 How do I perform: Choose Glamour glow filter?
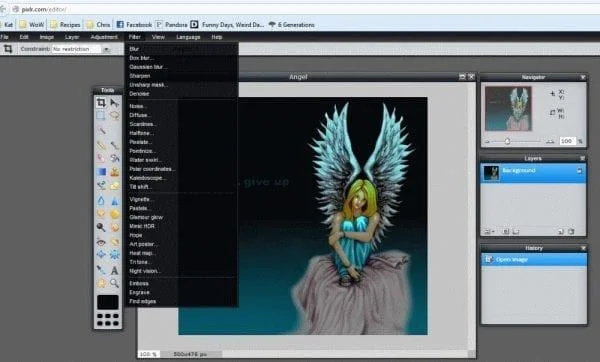[146, 217]
